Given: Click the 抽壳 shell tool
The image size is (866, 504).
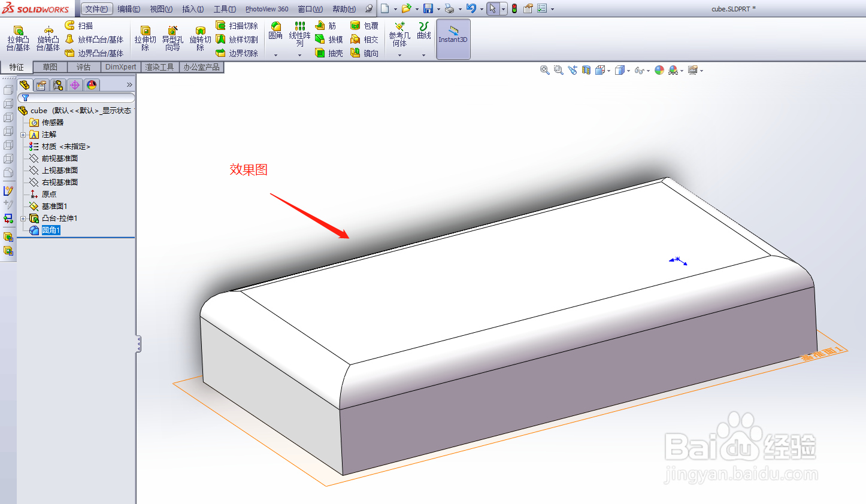Looking at the screenshot, I should (x=329, y=53).
